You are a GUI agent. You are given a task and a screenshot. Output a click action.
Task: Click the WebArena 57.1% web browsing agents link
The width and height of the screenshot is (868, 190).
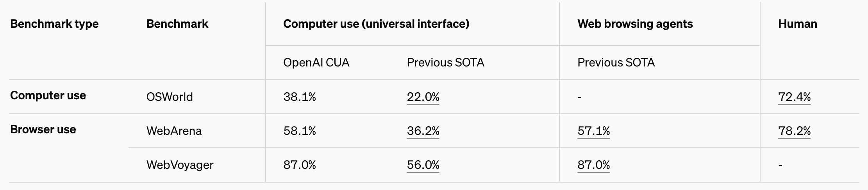[593, 131]
